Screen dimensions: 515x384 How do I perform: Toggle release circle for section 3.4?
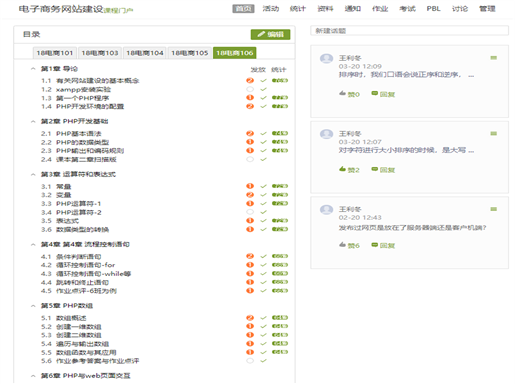coord(250,212)
